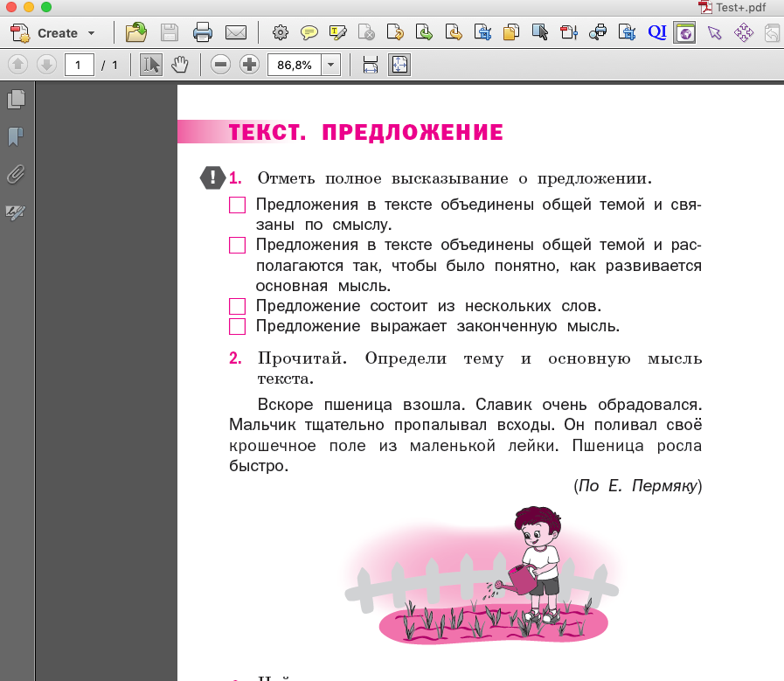Select the edit object tool icon
Image resolution: width=784 pixels, height=681 pixels.
(x=540, y=33)
